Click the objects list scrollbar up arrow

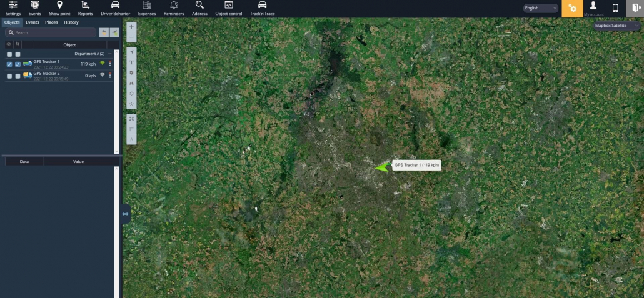(116, 52)
